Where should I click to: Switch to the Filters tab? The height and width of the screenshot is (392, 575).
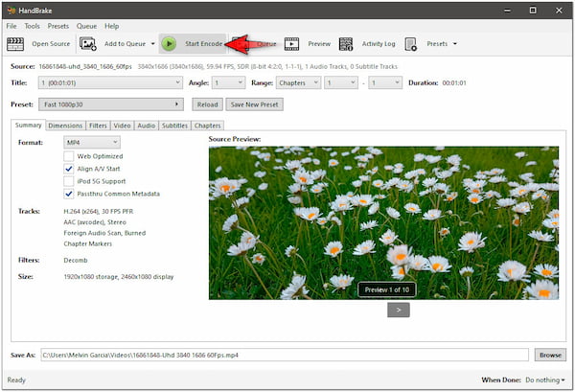coord(98,126)
